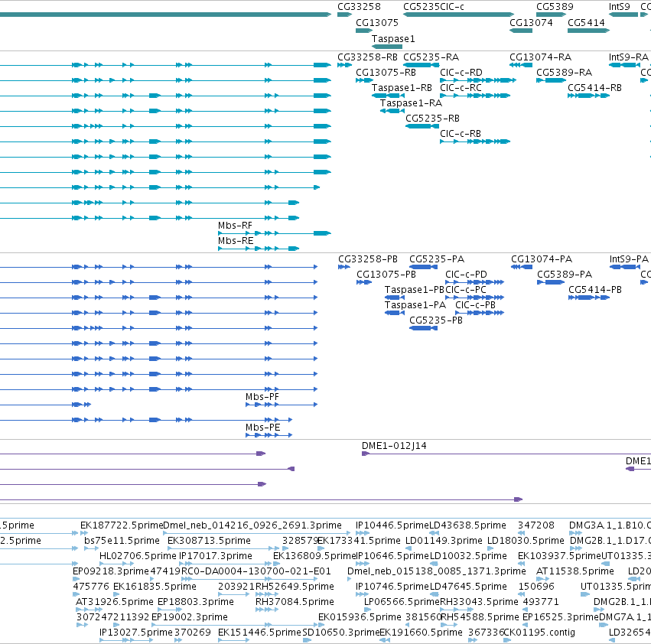This screenshot has width=651, height=644.
Task: Select EST label EK161835.5prime
Action: pyautogui.click(x=155, y=587)
